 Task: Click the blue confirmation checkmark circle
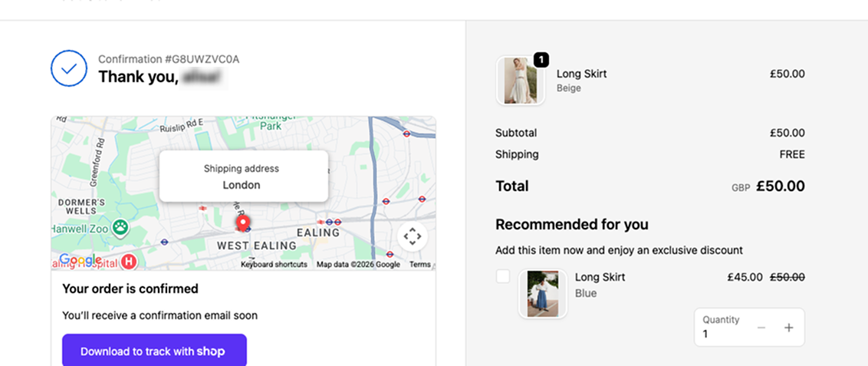pos(69,68)
